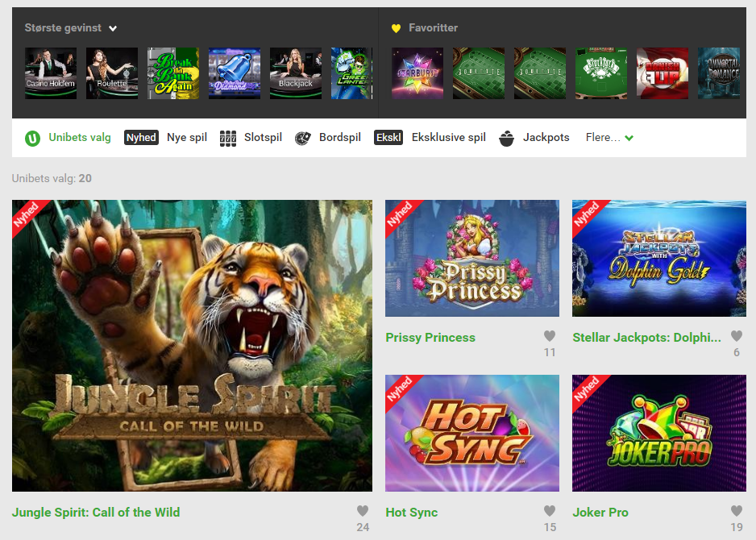Open the Immortal Romance favorite thumbnail
This screenshot has height=540, width=756.
719,73
